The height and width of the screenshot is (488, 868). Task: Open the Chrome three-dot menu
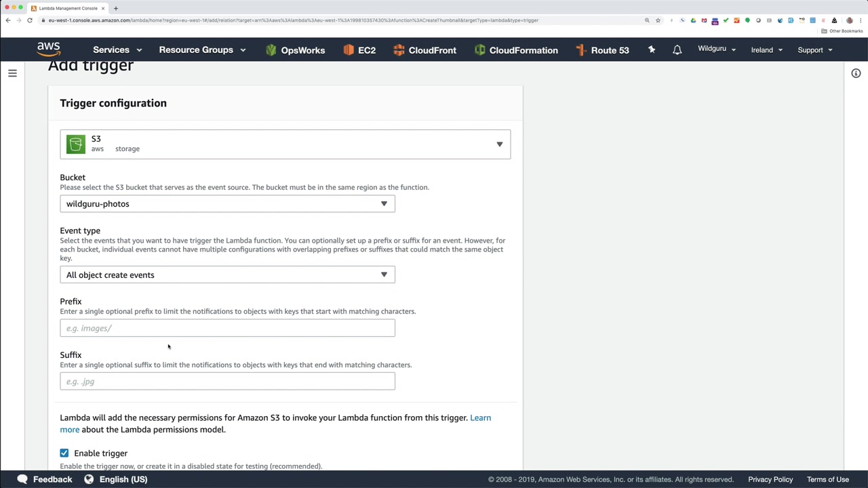860,20
